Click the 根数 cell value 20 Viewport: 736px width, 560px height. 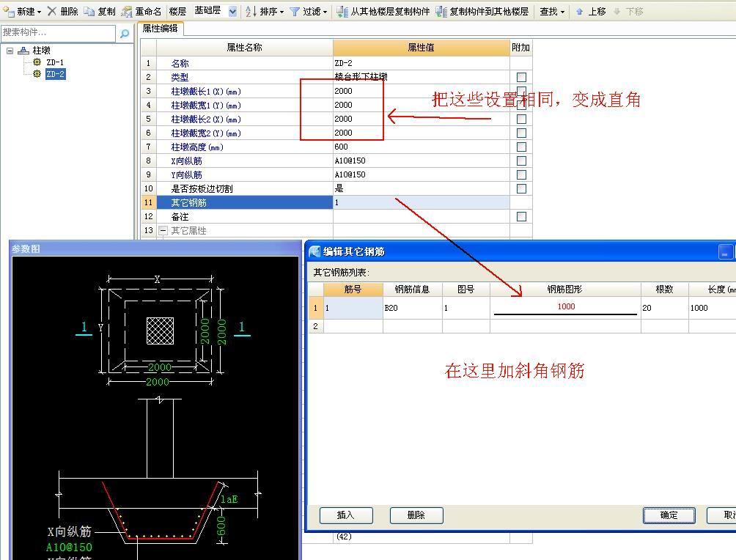point(665,308)
